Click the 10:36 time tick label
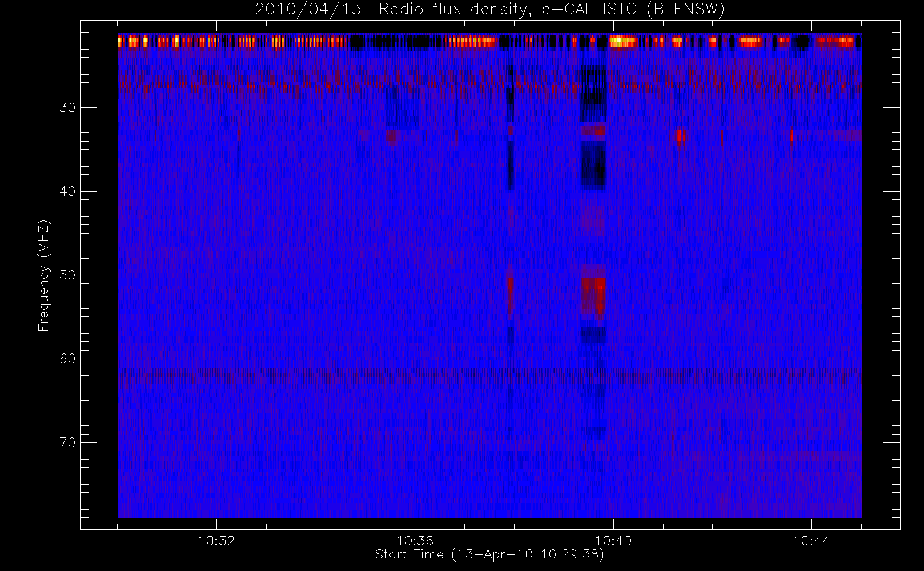924x571 pixels. click(415, 541)
